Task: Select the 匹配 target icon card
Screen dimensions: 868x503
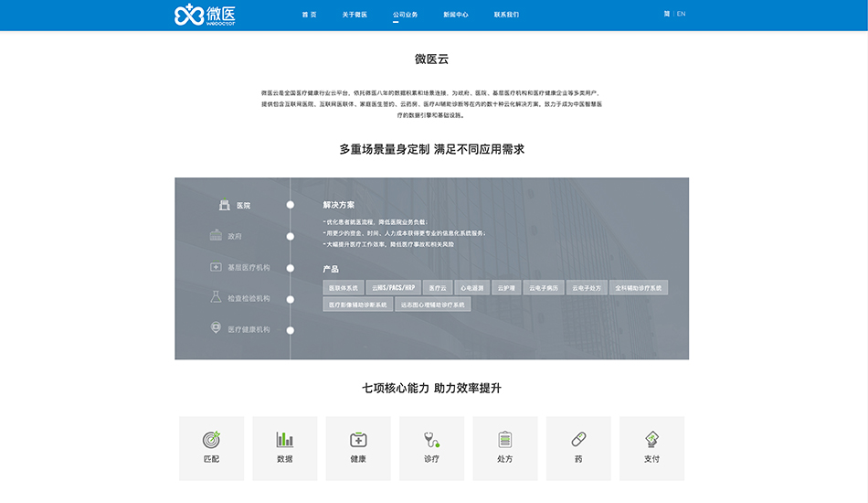Action: click(211, 447)
